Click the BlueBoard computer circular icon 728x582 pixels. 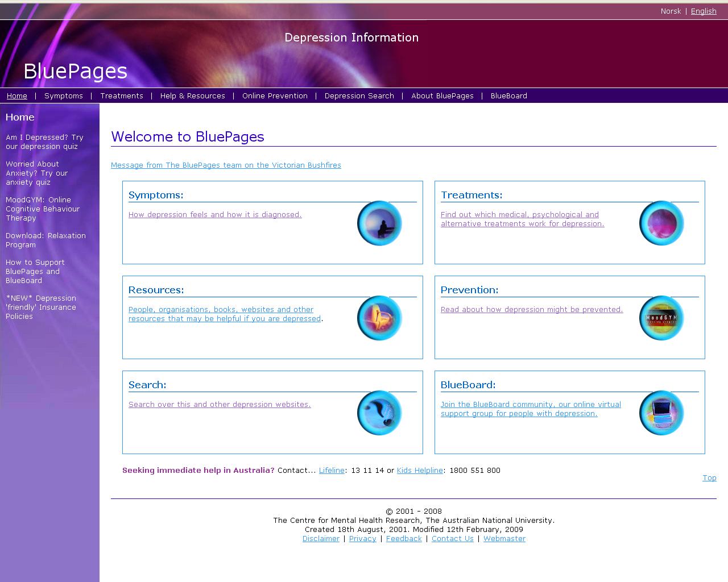click(x=661, y=413)
